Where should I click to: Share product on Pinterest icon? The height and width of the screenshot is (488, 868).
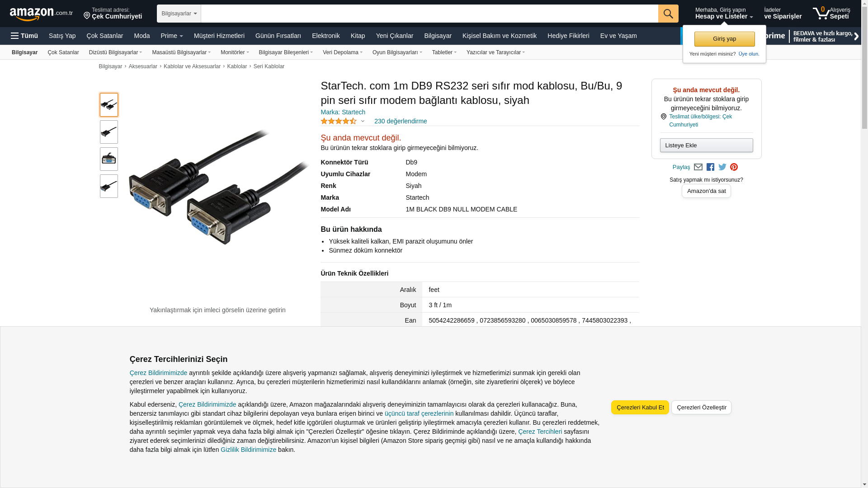coord(734,167)
